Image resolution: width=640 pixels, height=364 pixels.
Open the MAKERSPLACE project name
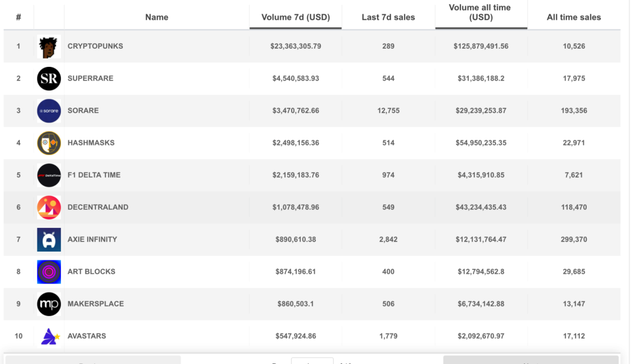[95, 304]
